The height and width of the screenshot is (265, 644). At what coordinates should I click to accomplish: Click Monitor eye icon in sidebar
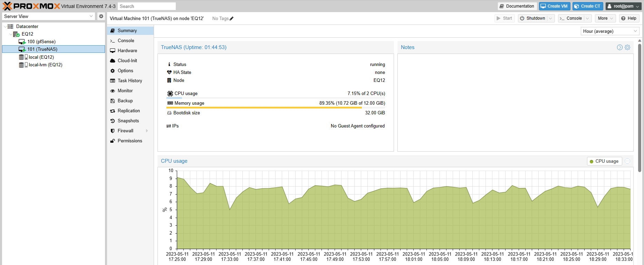(113, 91)
